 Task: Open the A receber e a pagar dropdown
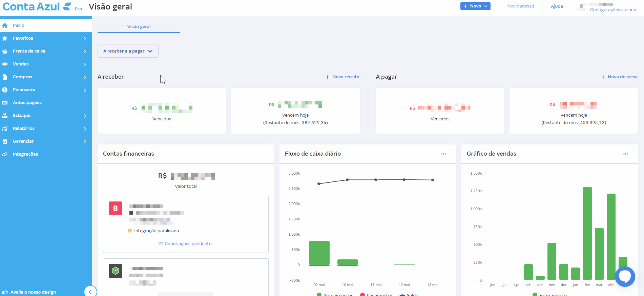pos(128,51)
